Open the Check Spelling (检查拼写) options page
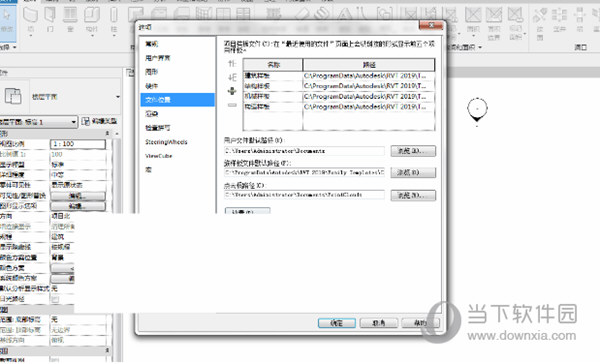Screen dimensions: 600x364 (158, 128)
